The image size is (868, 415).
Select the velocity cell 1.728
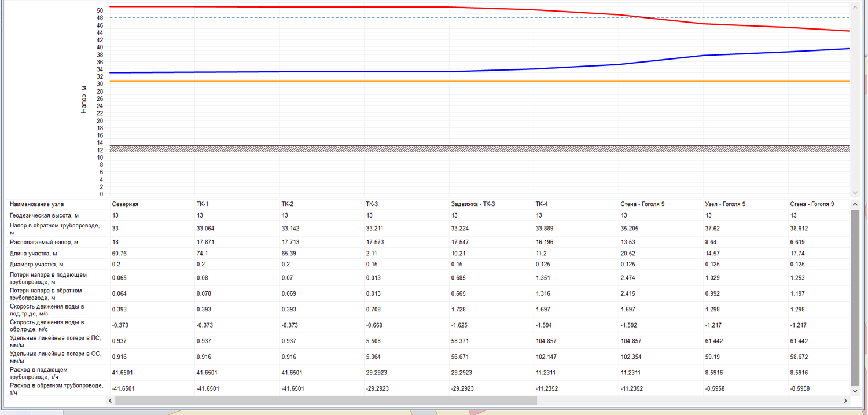tap(458, 310)
